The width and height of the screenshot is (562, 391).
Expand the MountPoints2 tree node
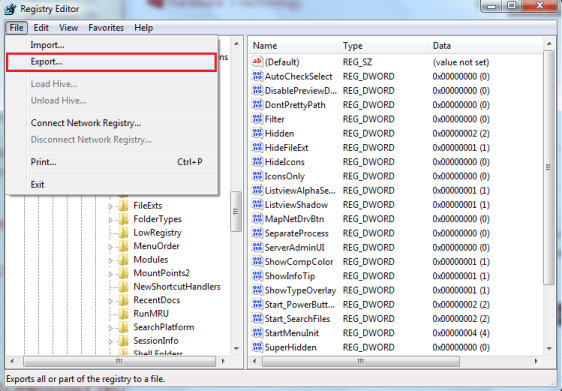pyautogui.click(x=111, y=274)
